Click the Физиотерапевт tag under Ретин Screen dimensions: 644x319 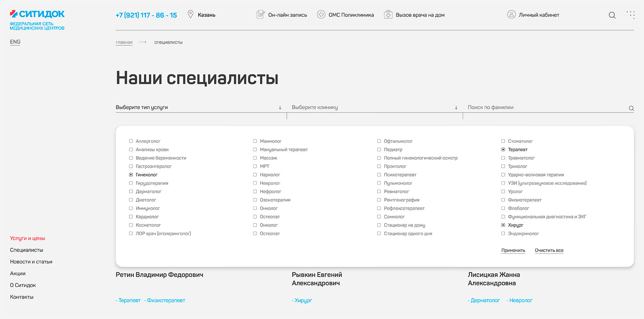point(166,301)
